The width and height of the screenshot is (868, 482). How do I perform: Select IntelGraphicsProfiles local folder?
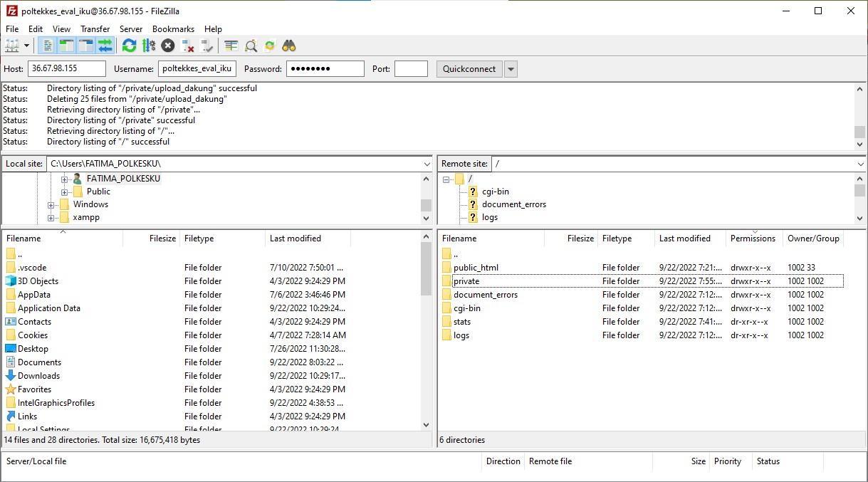click(56, 403)
